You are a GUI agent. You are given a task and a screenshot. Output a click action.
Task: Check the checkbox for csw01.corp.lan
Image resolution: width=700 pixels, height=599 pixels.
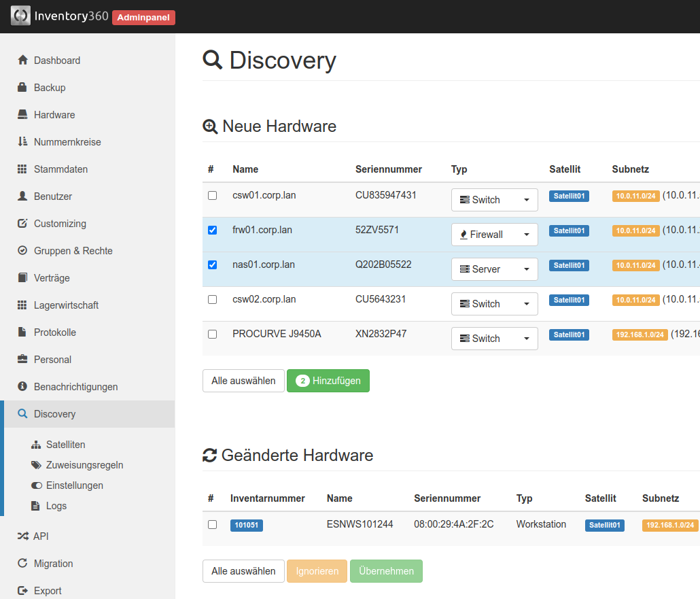(212, 195)
